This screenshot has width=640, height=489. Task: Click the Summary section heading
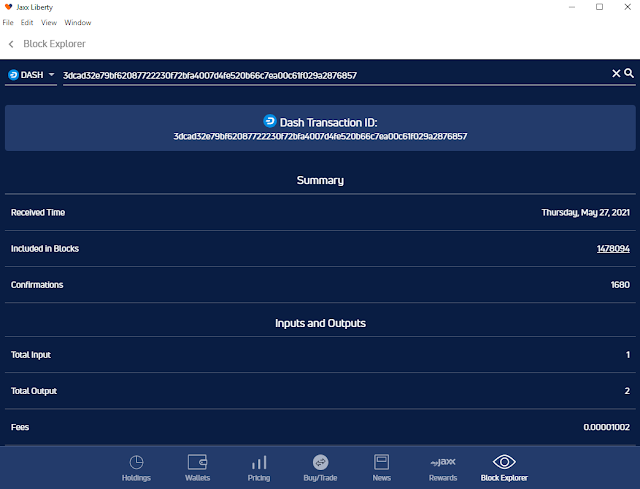(320, 180)
